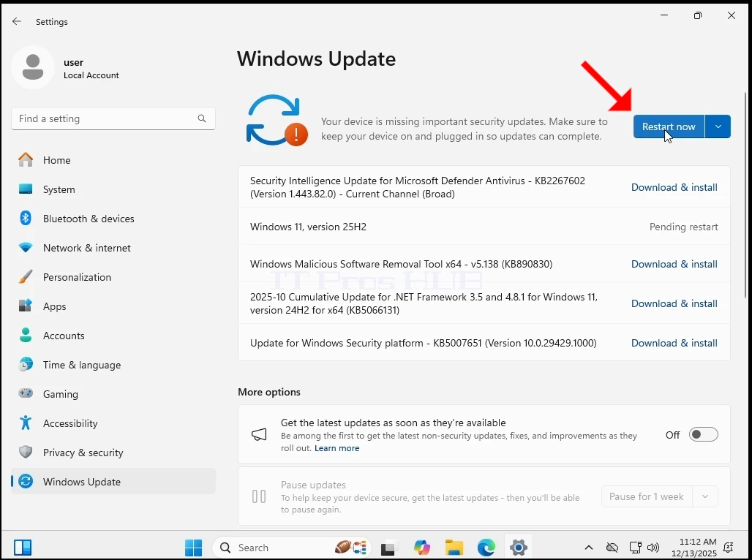Open File Explorer from the taskbar
The height and width of the screenshot is (560, 752).
click(x=454, y=547)
